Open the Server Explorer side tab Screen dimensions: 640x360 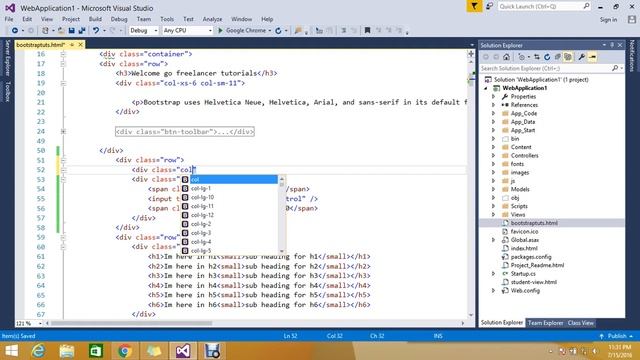[x=7, y=58]
